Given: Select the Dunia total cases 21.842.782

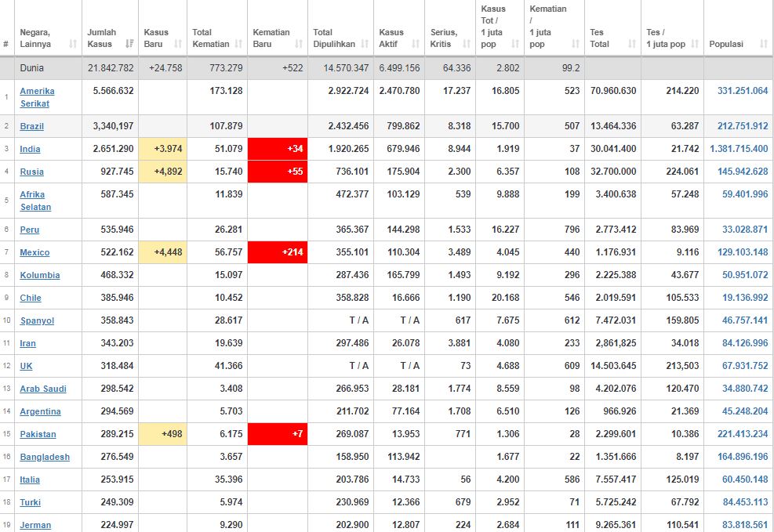Looking at the screenshot, I should [x=111, y=68].
